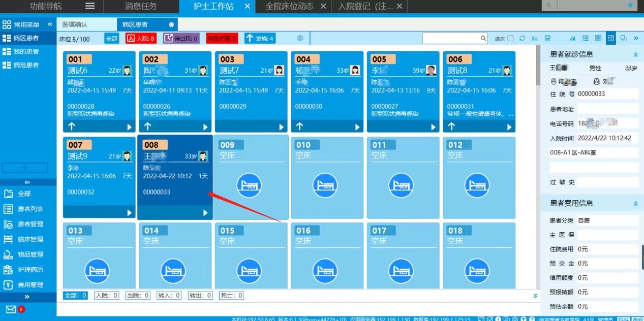The height and width of the screenshot is (321, 644).
Task: Click the printer icon in the toolbar
Action: 547,38
